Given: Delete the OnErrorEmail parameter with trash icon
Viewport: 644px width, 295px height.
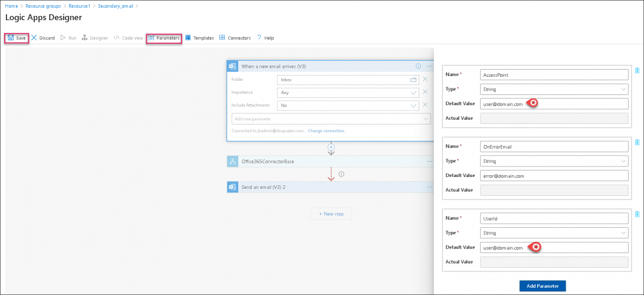Looking at the screenshot, I should click(637, 142).
